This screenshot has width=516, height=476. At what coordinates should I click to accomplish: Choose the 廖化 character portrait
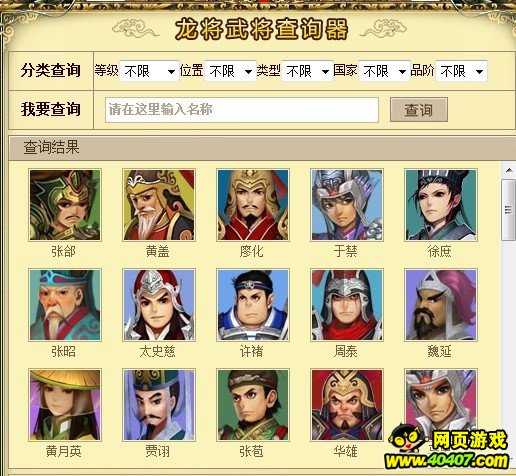[x=253, y=205]
